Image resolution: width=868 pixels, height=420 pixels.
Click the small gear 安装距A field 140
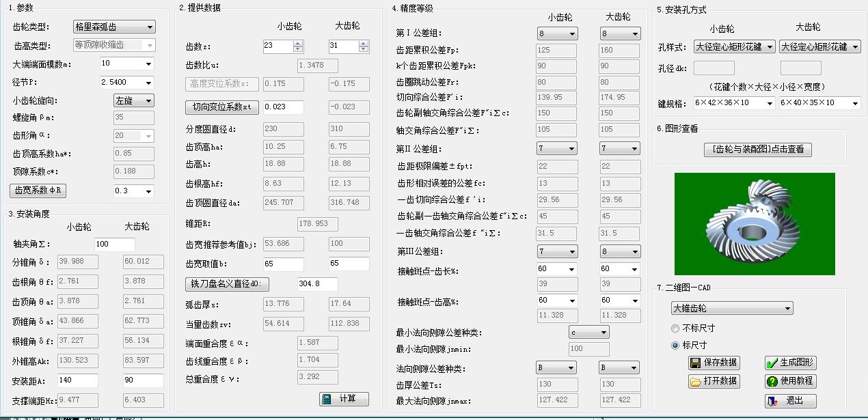(x=77, y=380)
